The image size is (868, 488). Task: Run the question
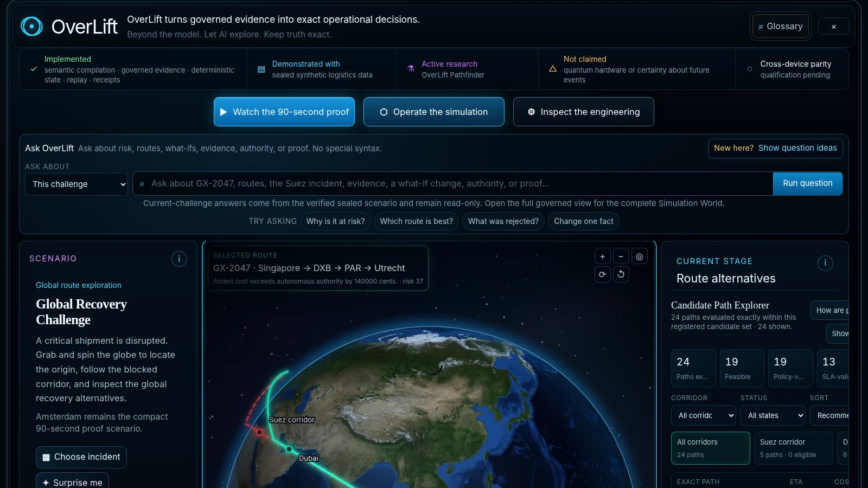[x=807, y=183]
